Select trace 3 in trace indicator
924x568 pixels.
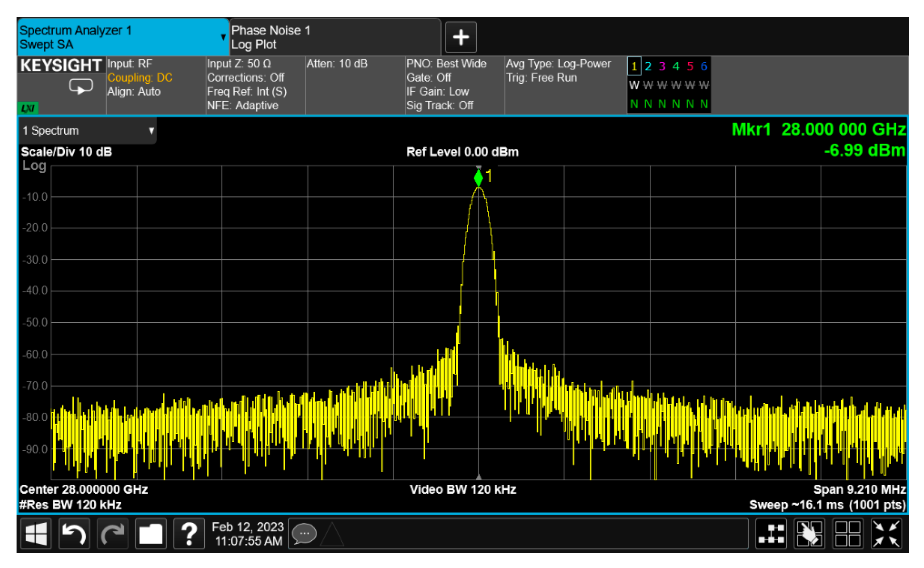click(662, 66)
